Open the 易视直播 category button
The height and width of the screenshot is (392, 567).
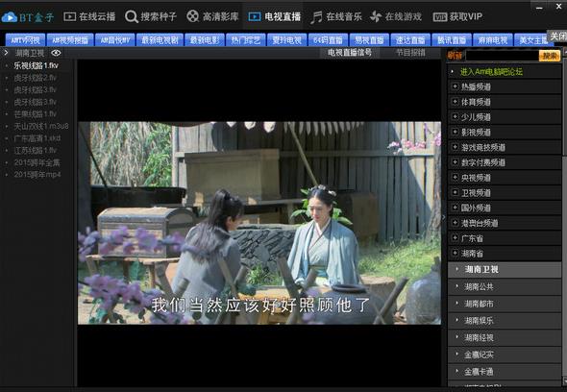point(370,40)
